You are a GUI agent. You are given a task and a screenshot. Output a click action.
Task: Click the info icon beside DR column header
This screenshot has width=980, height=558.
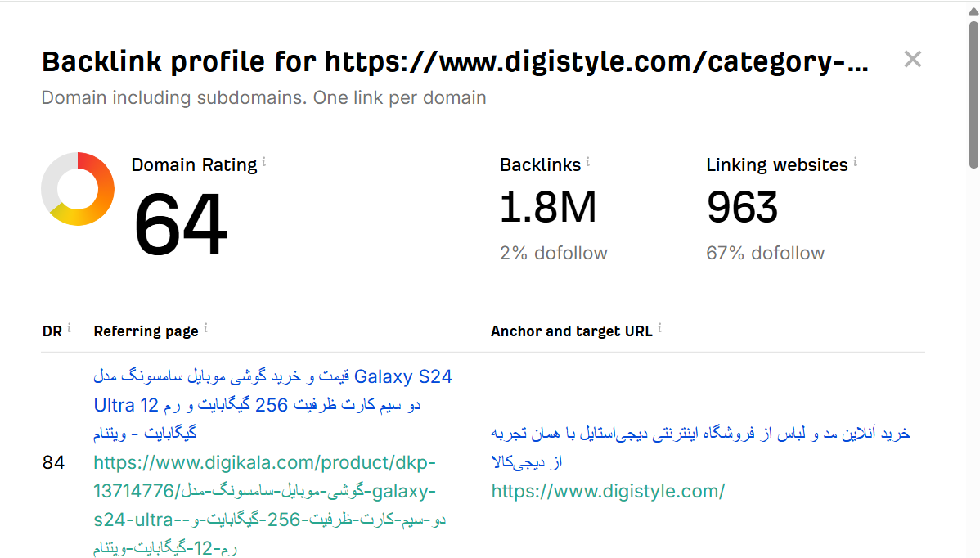(x=70, y=328)
